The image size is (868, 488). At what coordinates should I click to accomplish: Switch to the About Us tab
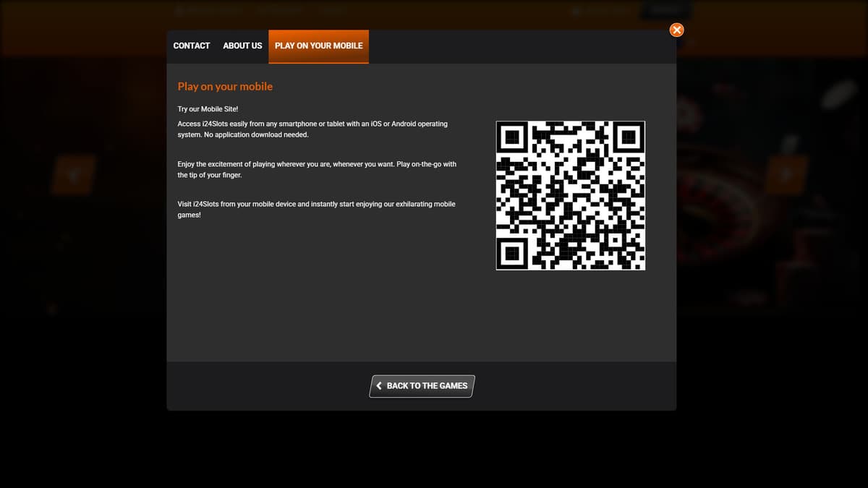(x=242, y=46)
